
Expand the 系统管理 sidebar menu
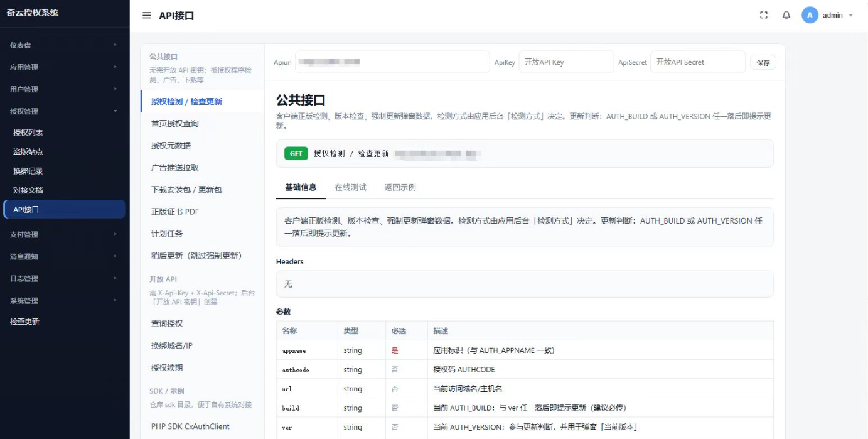pos(65,300)
